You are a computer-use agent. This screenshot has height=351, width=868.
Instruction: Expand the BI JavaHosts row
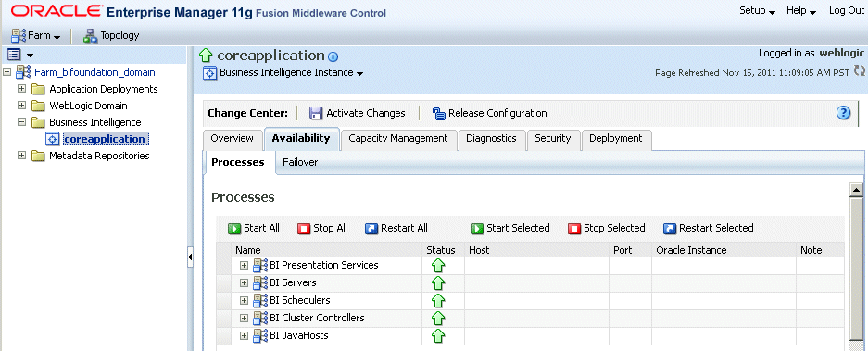point(244,336)
